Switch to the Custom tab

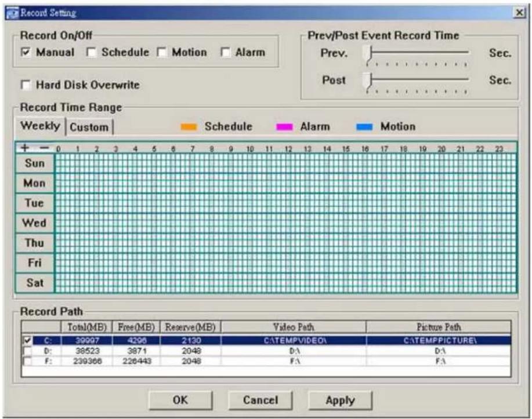[x=89, y=127]
